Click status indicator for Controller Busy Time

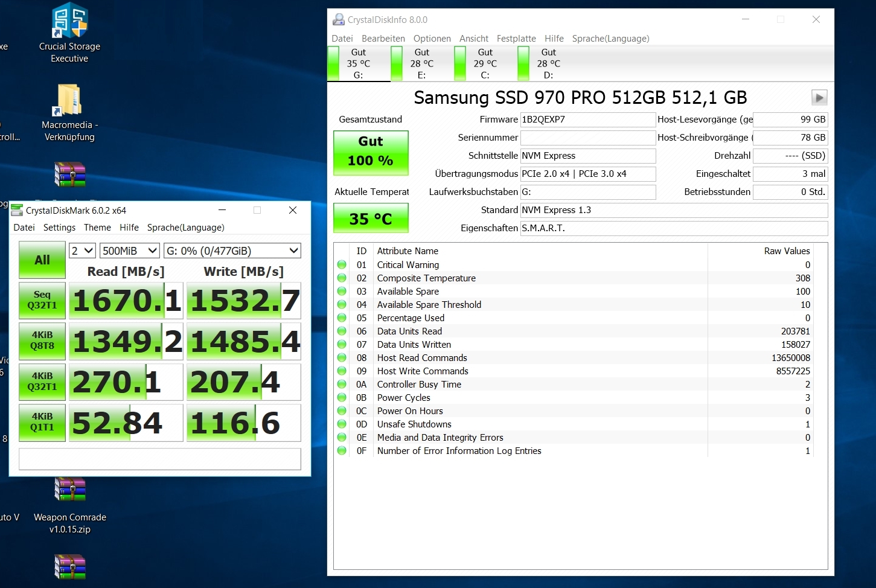point(342,384)
